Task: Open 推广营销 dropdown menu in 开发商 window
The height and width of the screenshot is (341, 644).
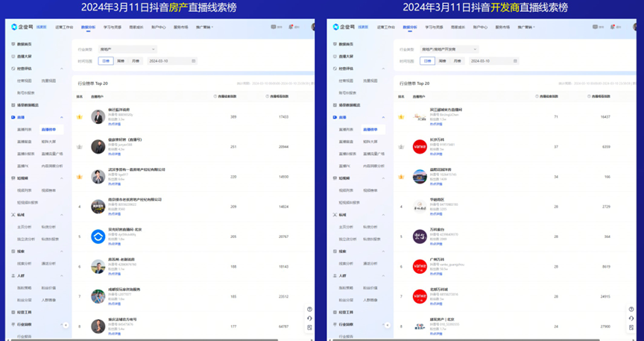Action: coord(526,27)
